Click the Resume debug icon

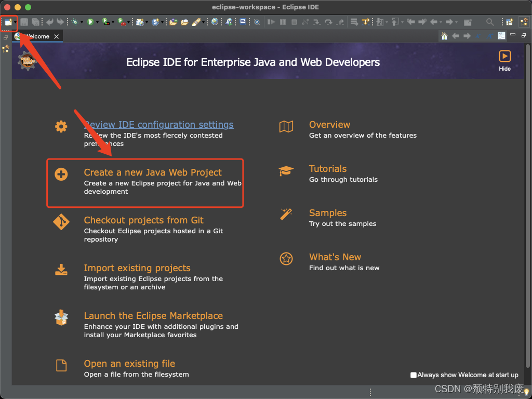coord(271,22)
